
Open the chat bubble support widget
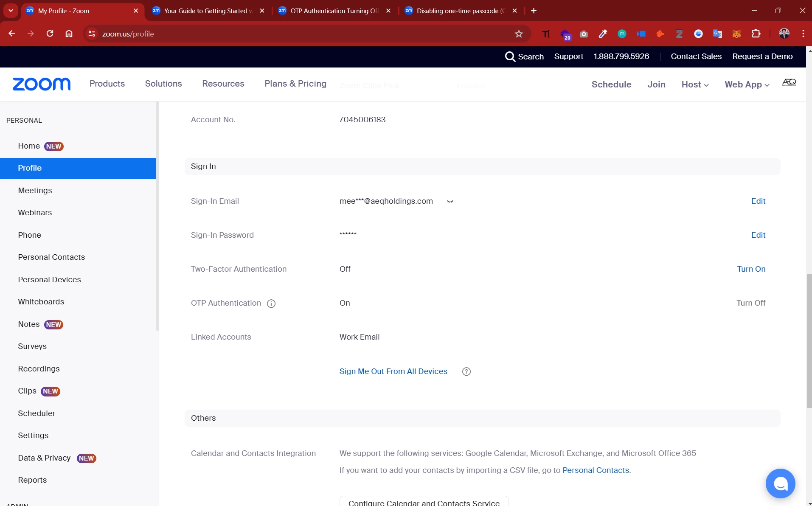780,484
